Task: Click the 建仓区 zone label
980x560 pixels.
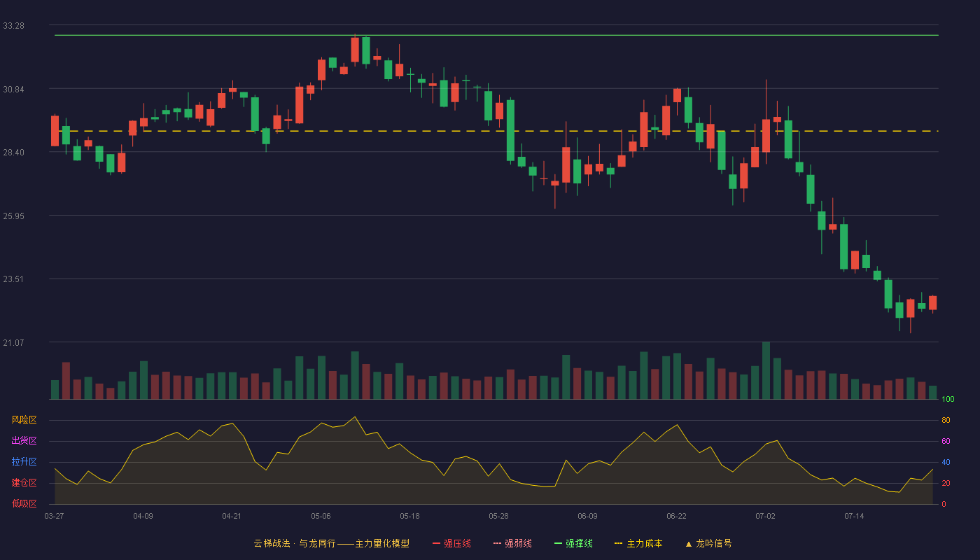Action: point(24,483)
